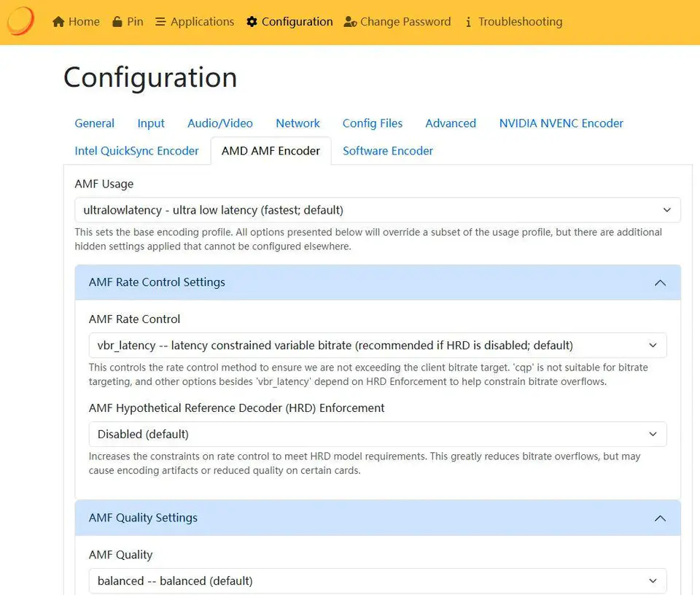Open the AMF Usage dropdown
Screen dimensions: 700x595
pos(378,210)
